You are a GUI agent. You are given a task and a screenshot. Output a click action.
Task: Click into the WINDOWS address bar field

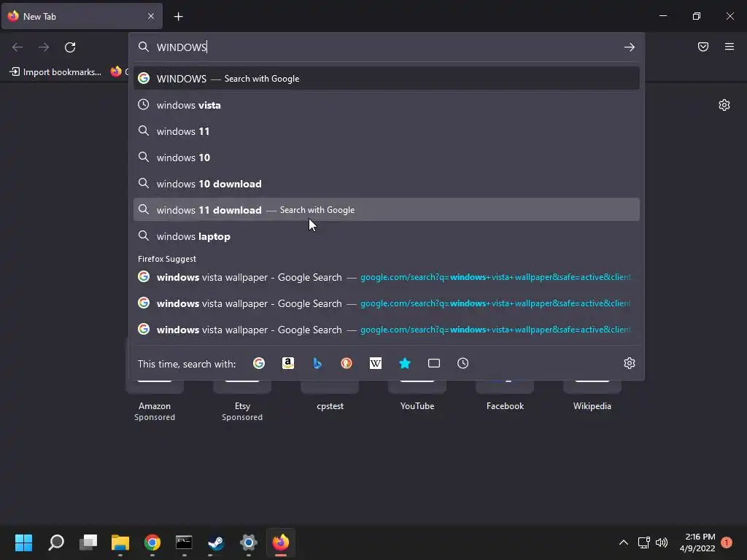(x=387, y=47)
